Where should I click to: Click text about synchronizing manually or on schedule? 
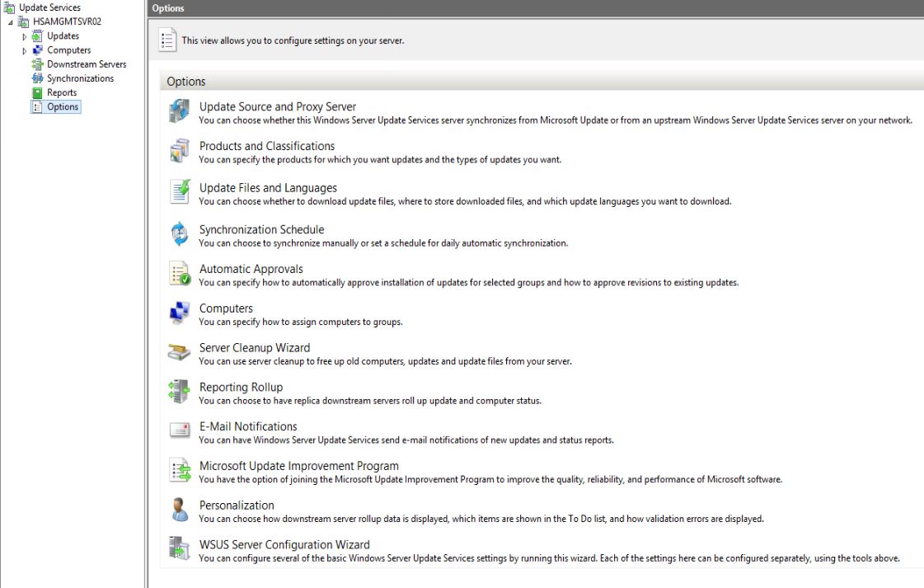click(383, 243)
